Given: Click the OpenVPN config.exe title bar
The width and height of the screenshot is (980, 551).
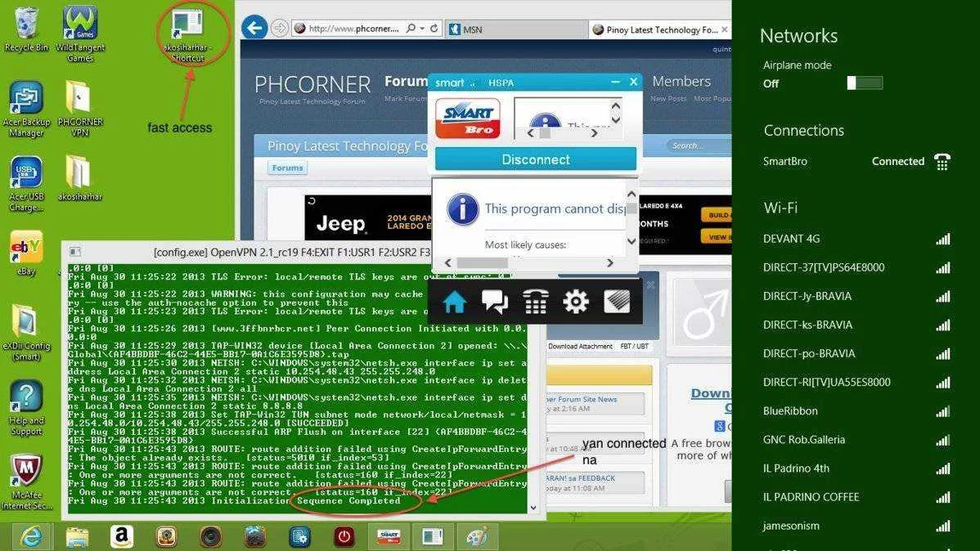Looking at the screenshot, I should [x=294, y=253].
